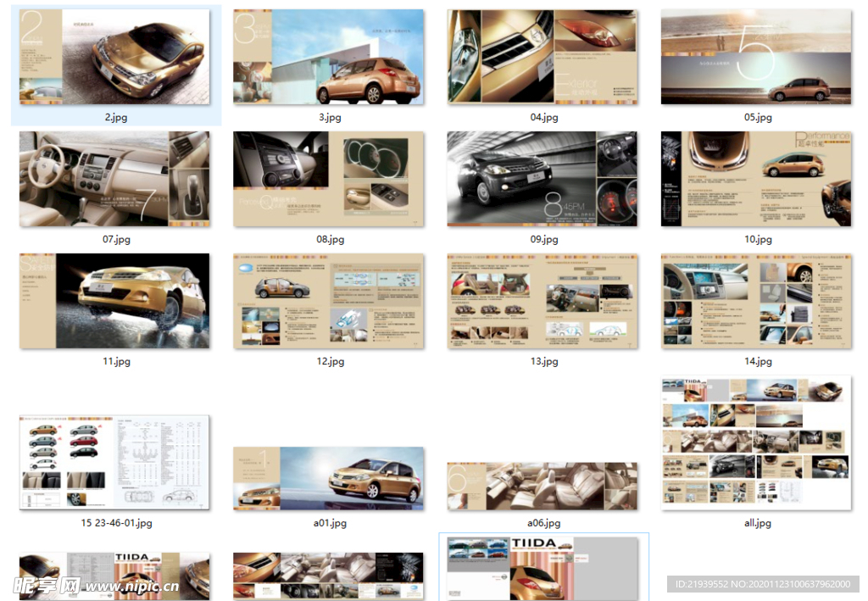This screenshot has height=601, width=868.
Task: Click the all.jpg overview collage thumbnail
Action: pos(756,443)
